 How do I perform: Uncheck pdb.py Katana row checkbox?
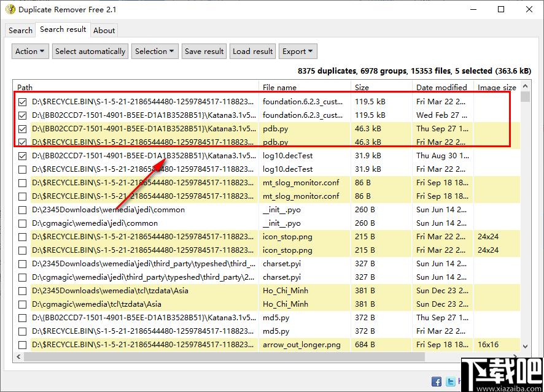tap(23, 129)
